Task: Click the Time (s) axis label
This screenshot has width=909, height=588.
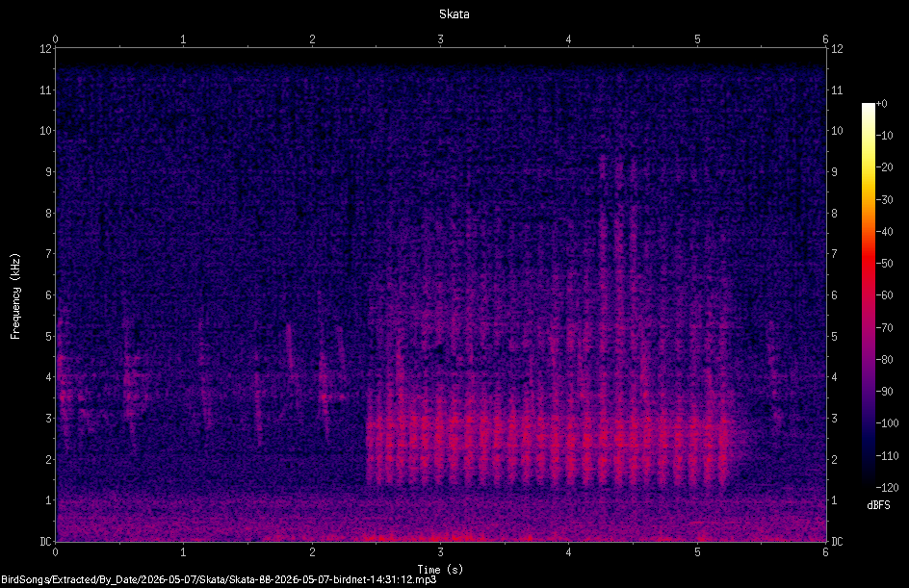Action: [x=440, y=570]
